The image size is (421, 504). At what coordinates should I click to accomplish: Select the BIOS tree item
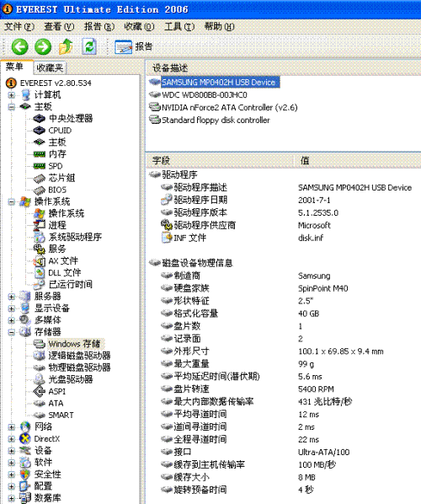[x=57, y=190]
